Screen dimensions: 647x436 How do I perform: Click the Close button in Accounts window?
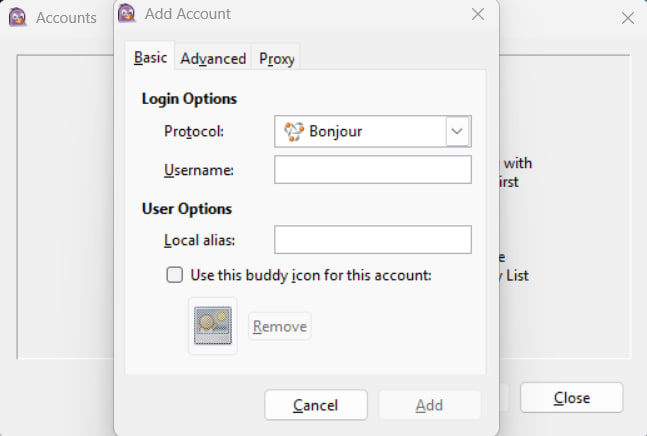pyautogui.click(x=571, y=398)
